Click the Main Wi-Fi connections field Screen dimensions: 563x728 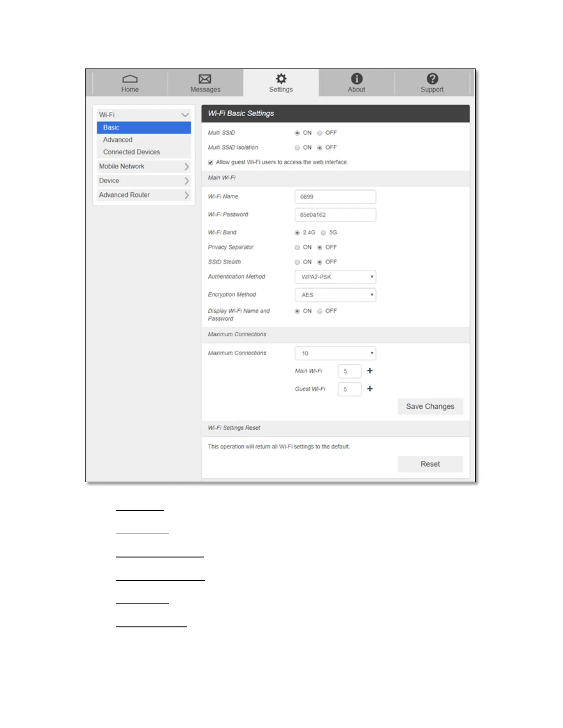click(350, 371)
